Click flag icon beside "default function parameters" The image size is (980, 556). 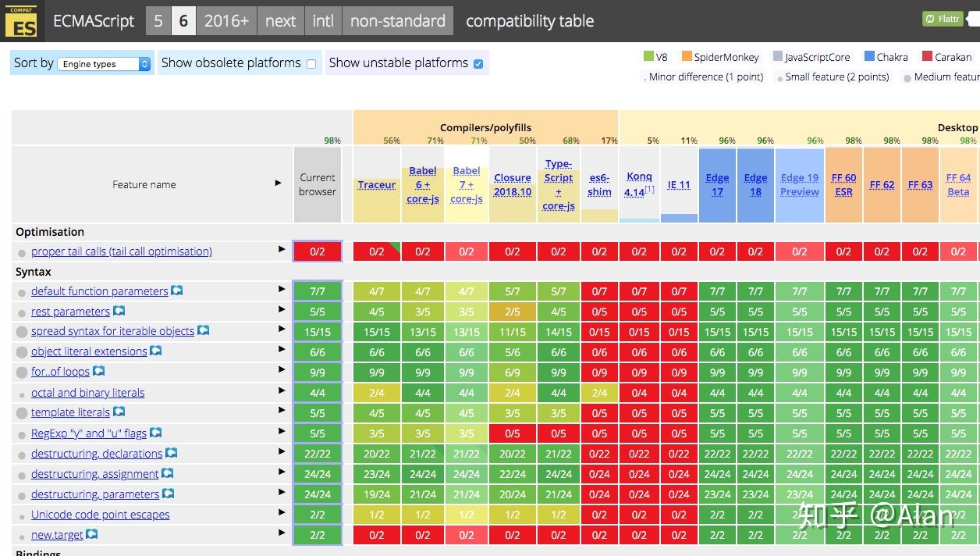[x=175, y=290]
